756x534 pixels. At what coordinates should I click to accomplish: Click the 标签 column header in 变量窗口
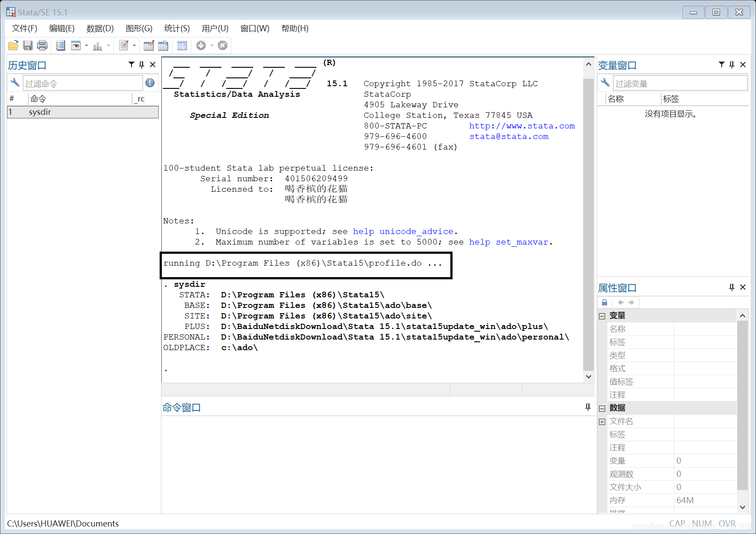705,99
